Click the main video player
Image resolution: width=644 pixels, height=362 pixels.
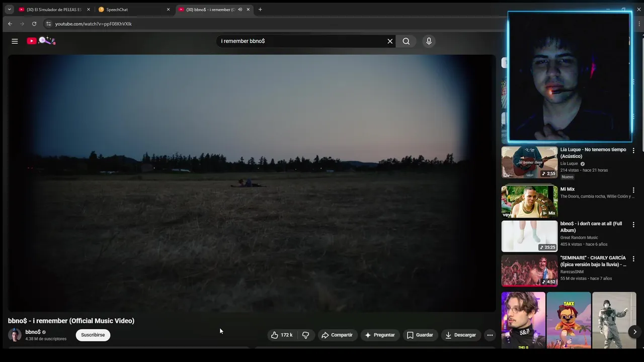[x=252, y=183]
